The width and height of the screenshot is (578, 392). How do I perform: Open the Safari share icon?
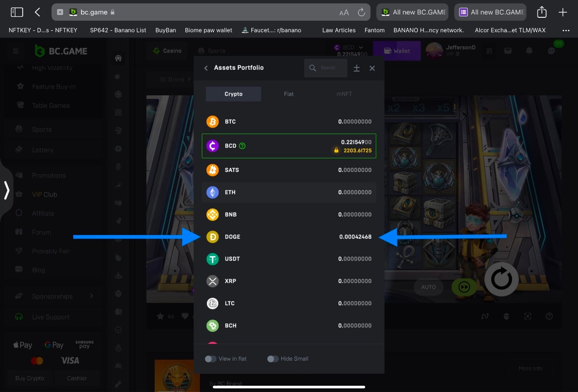coord(542,13)
